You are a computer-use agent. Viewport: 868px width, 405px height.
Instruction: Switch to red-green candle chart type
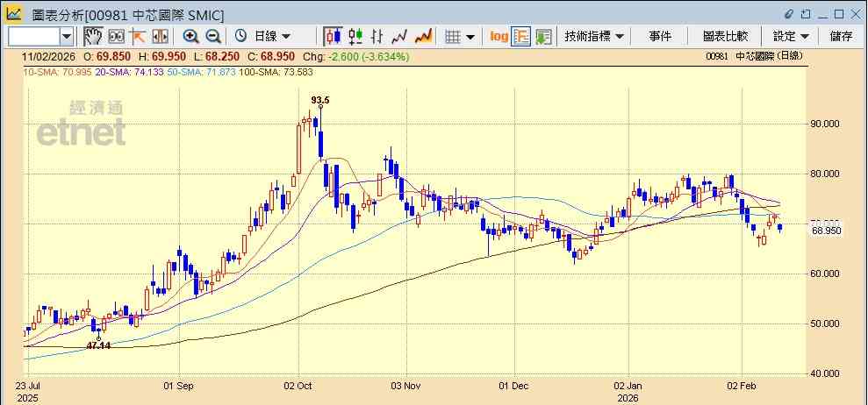coord(355,37)
